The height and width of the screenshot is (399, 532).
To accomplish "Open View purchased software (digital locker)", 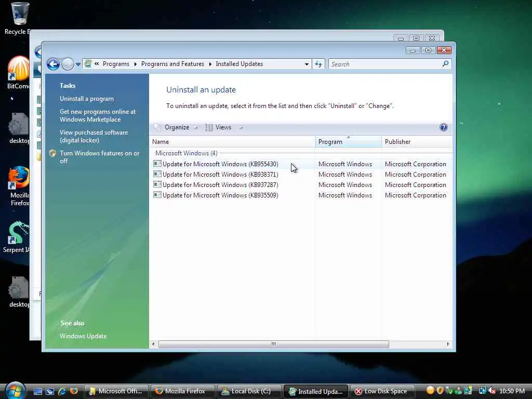I will pos(94,137).
